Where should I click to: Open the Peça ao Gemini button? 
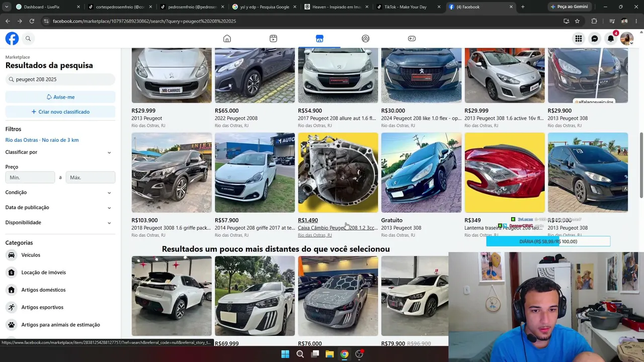pyautogui.click(x=569, y=7)
